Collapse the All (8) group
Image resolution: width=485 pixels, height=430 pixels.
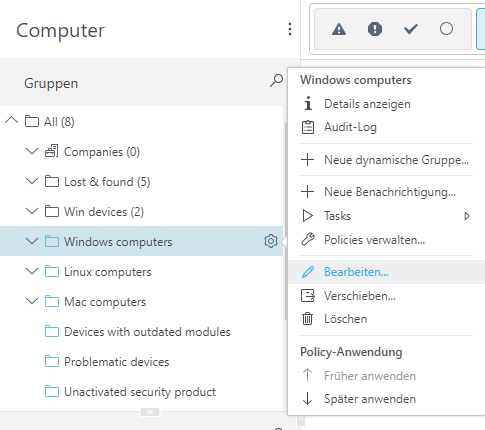[12, 121]
